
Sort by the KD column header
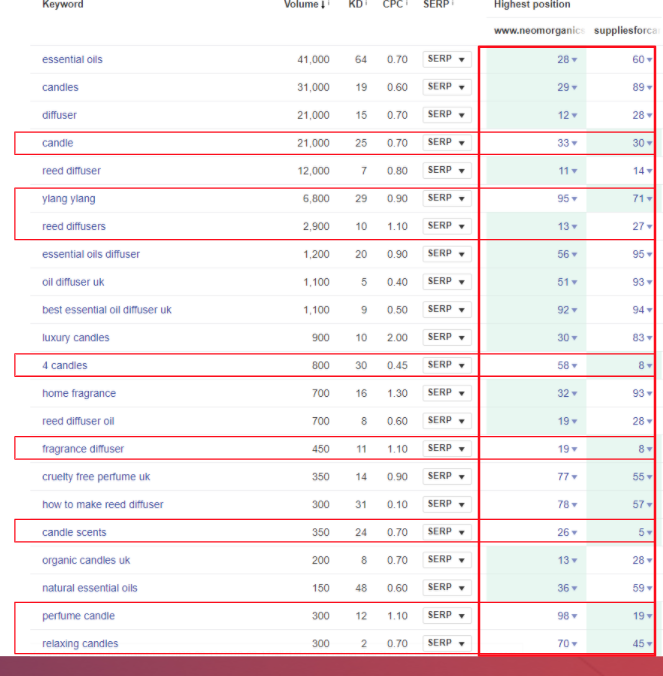[x=356, y=4]
